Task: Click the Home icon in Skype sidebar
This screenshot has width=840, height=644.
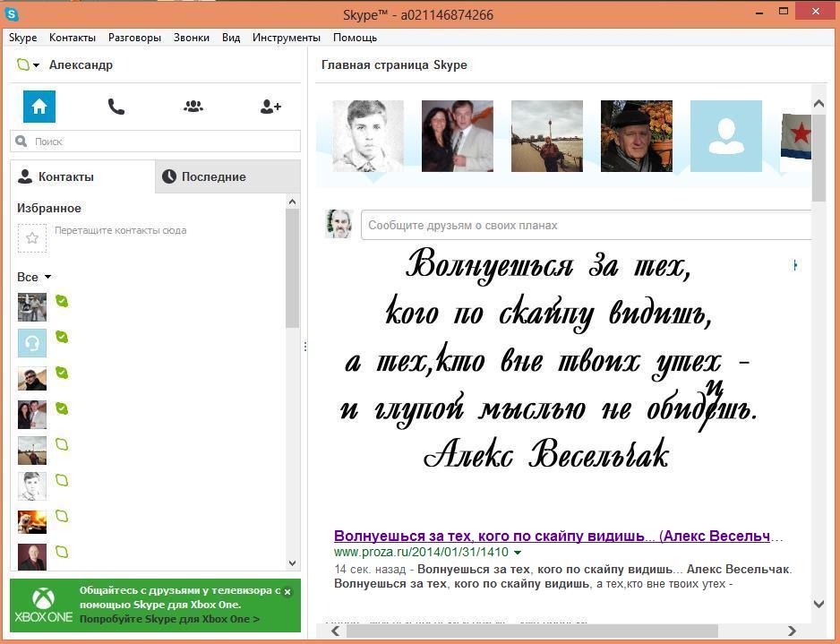Action: (x=39, y=107)
